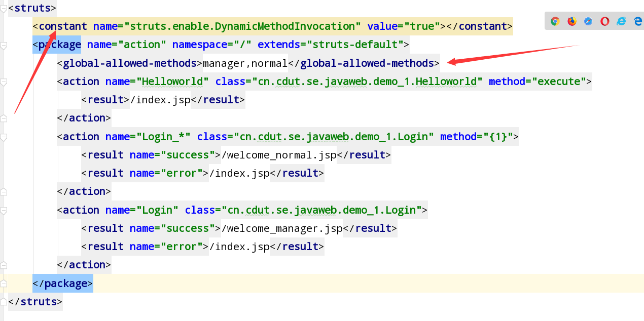Open the file in Chrome browser
This screenshot has height=321, width=644.
coord(555,21)
